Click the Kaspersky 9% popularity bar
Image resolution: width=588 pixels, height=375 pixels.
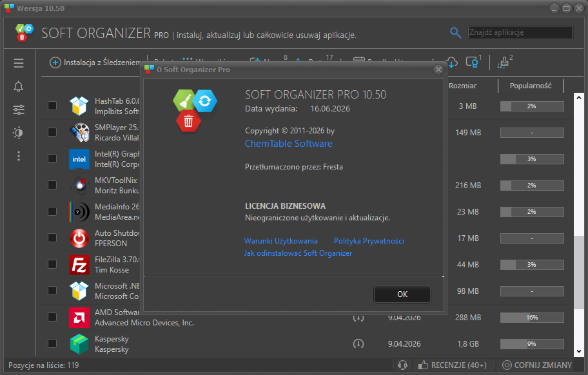tap(532, 343)
